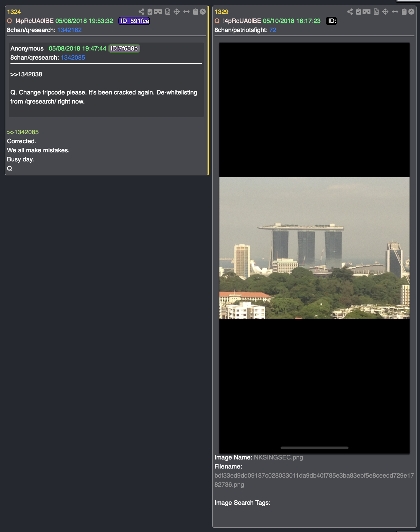Click the empty ID badge on post 1329
420x532 pixels.
click(x=331, y=21)
